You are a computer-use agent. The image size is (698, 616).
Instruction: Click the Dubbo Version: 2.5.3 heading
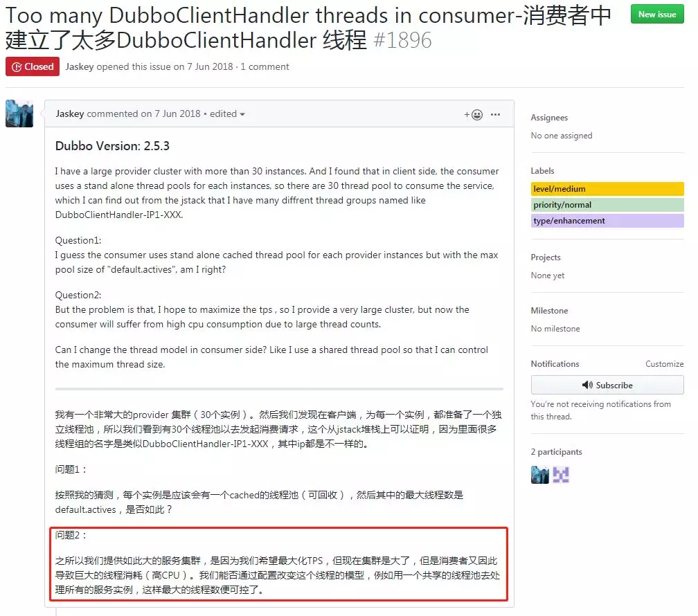tap(112, 146)
